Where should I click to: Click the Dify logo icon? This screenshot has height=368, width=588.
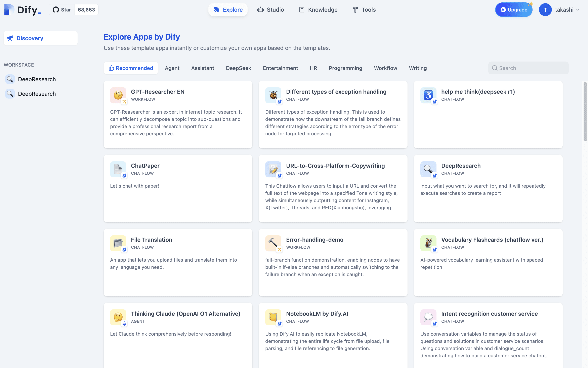[x=9, y=10]
